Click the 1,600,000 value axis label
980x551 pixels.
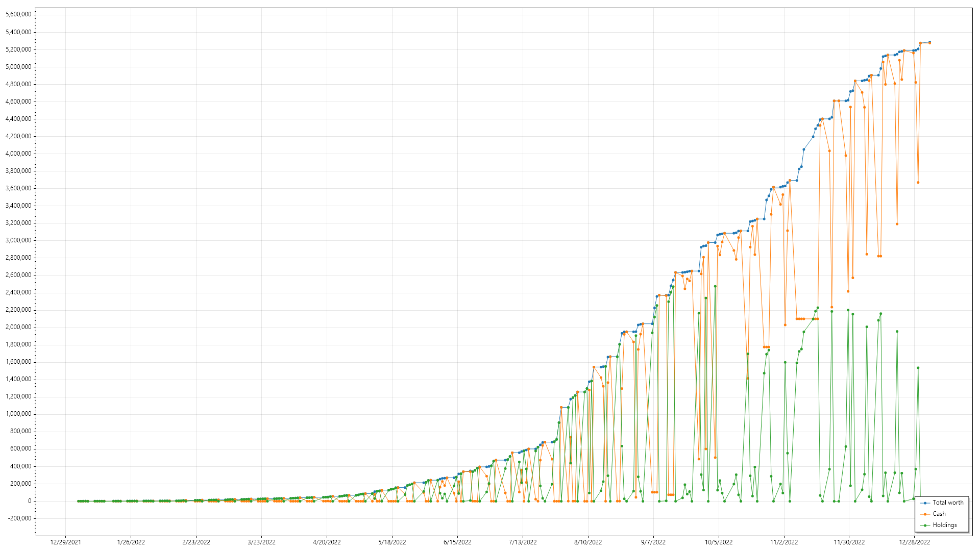[x=18, y=362]
